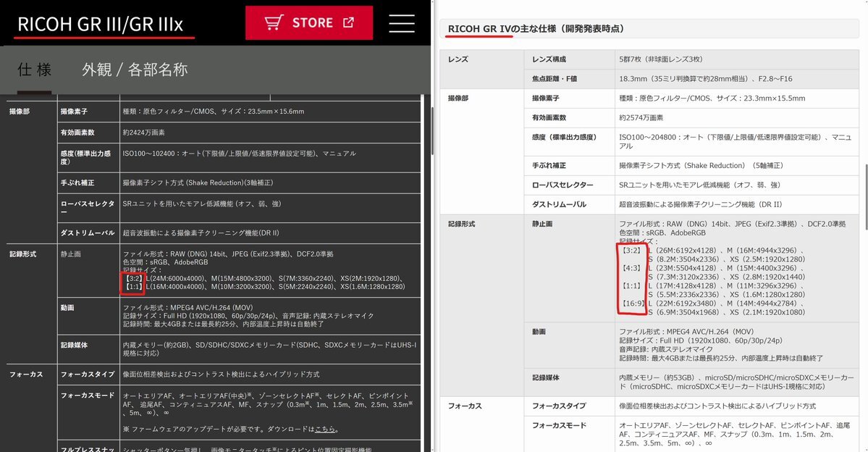Click the Shake Reduction (3軸補正) value
The image size is (868, 452).
(x=198, y=183)
